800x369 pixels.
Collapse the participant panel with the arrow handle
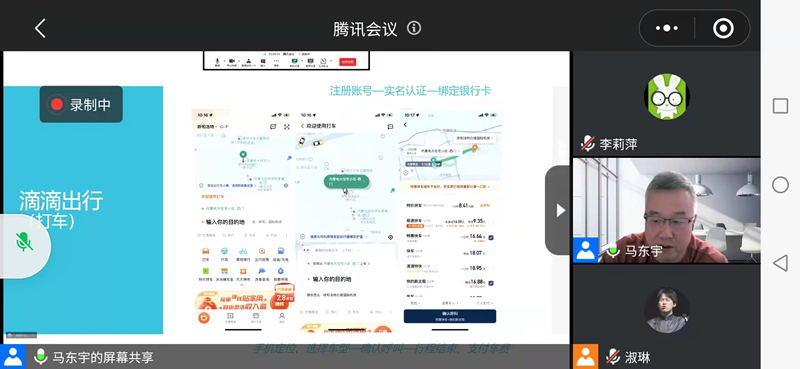pyautogui.click(x=559, y=210)
